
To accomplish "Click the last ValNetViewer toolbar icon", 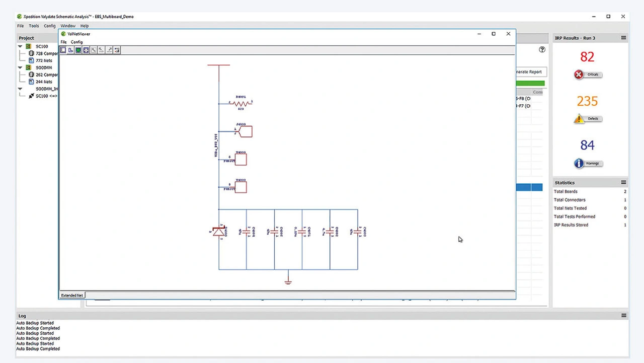I will coord(117,50).
